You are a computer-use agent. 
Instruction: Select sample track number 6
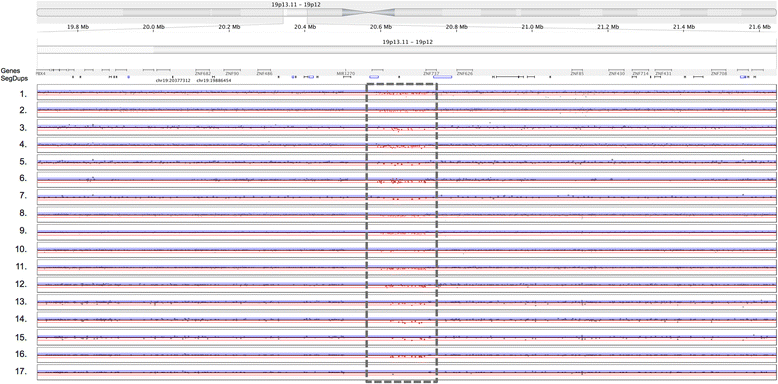click(x=406, y=180)
